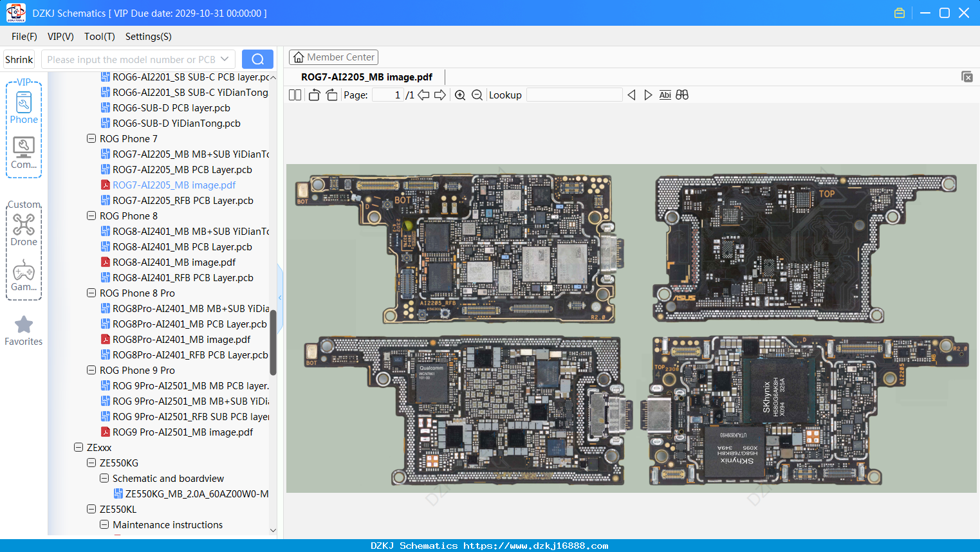Image resolution: width=980 pixels, height=552 pixels.
Task: Go to the previous page arrow
Action: pyautogui.click(x=423, y=95)
